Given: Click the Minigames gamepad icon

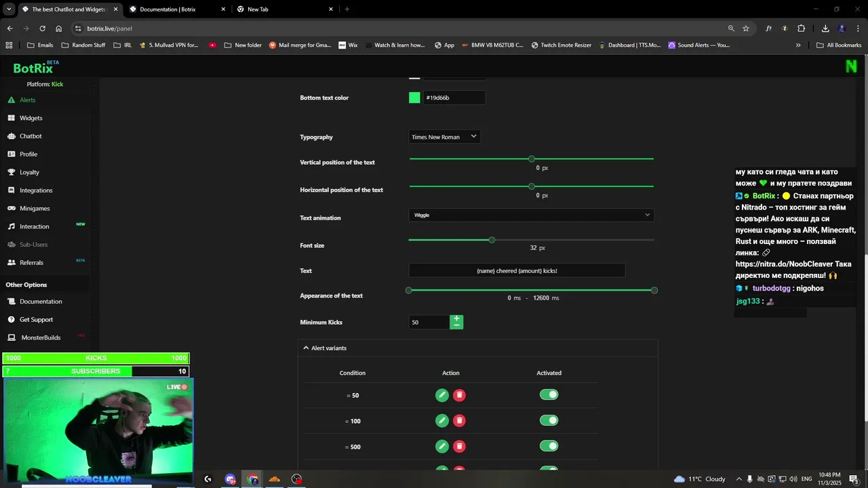Looking at the screenshot, I should (12, 208).
